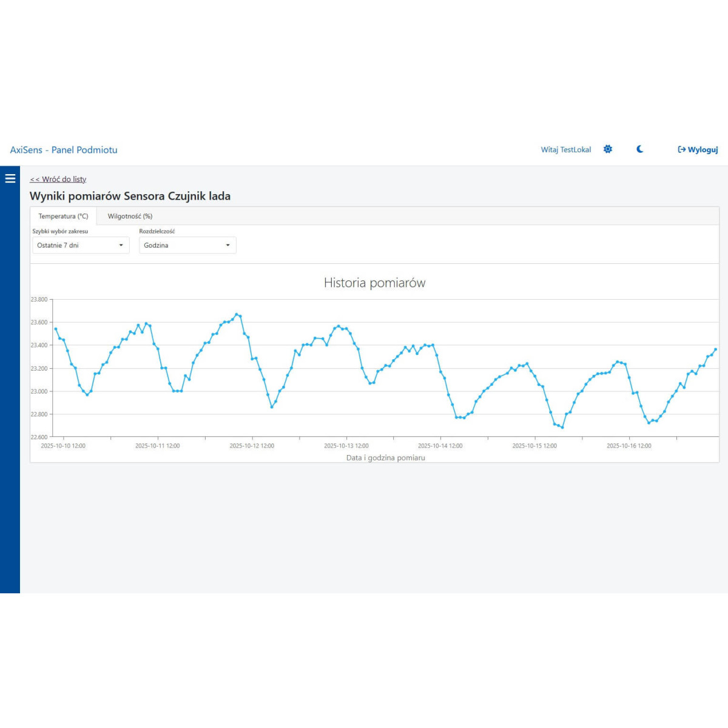This screenshot has height=728, width=728.
Task: Toggle dark mode with the moon icon
Action: 639,149
